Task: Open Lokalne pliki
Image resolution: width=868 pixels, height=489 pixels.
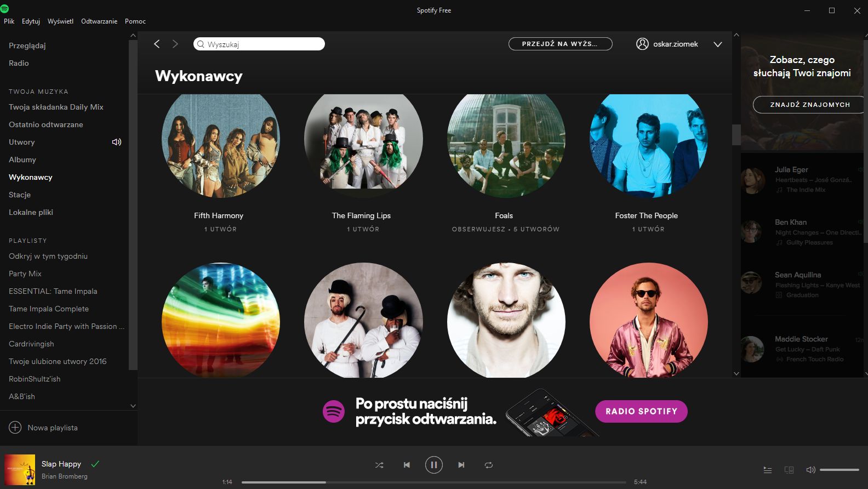Action: 31,212
